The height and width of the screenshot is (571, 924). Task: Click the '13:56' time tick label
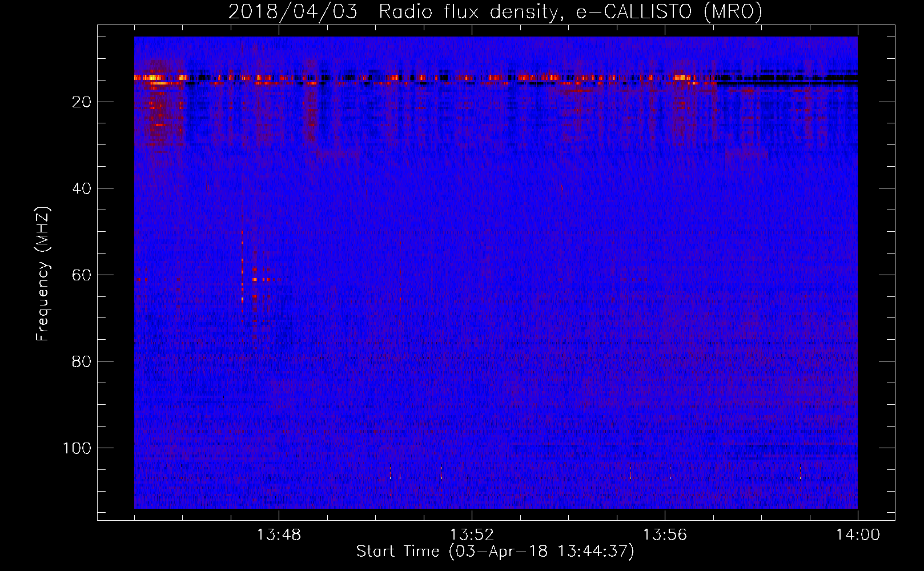(665, 535)
